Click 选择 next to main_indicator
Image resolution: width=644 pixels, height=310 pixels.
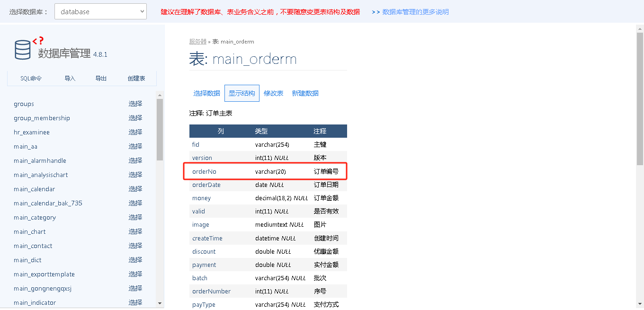pyautogui.click(x=135, y=302)
